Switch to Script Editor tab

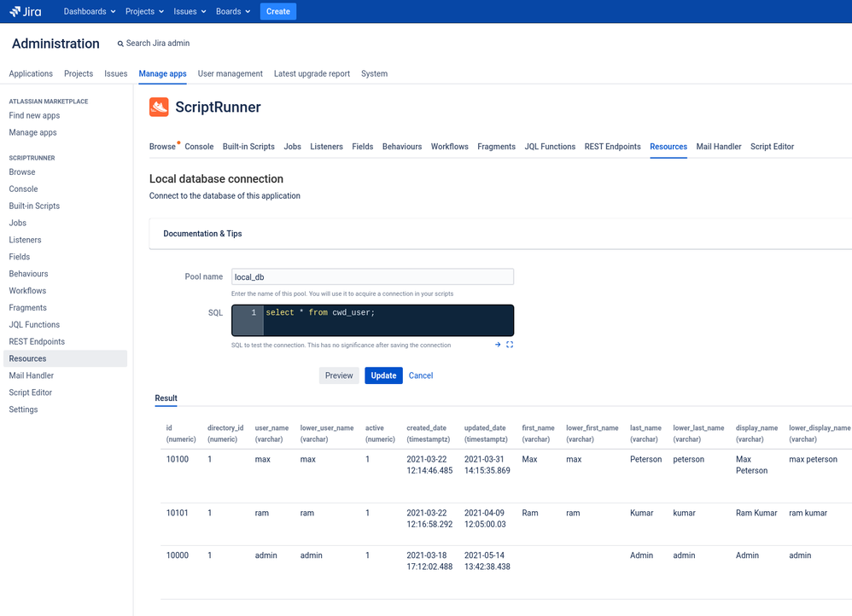[772, 147]
